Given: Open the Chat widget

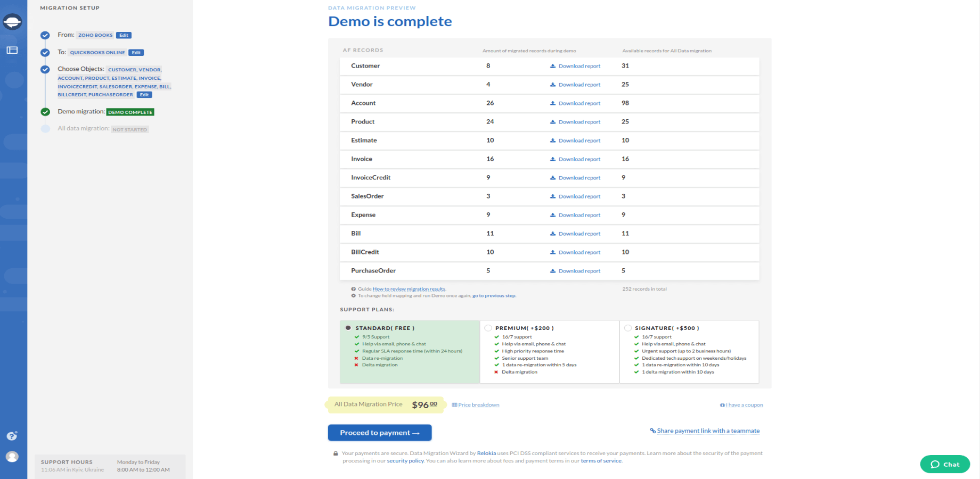Looking at the screenshot, I should point(945,464).
